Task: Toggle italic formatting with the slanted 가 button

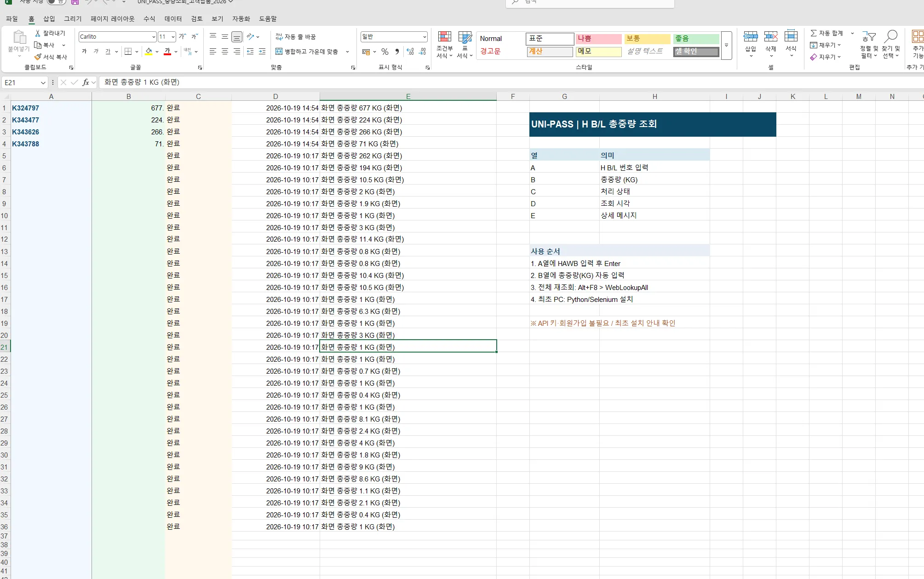Action: (x=96, y=51)
